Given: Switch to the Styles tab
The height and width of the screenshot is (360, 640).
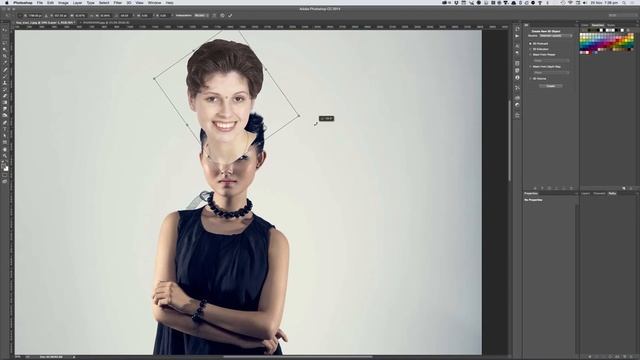Looking at the screenshot, I should coord(611,25).
